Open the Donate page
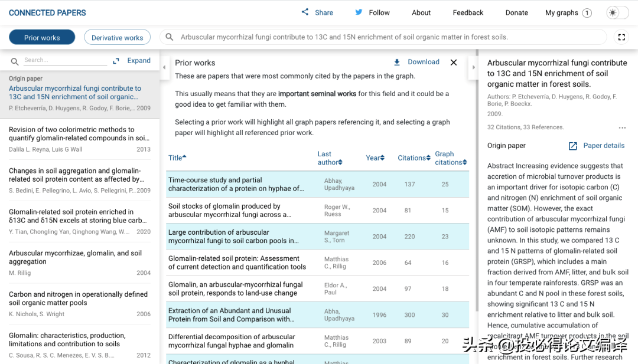Viewport: 638px width, 364px height. [x=517, y=12]
